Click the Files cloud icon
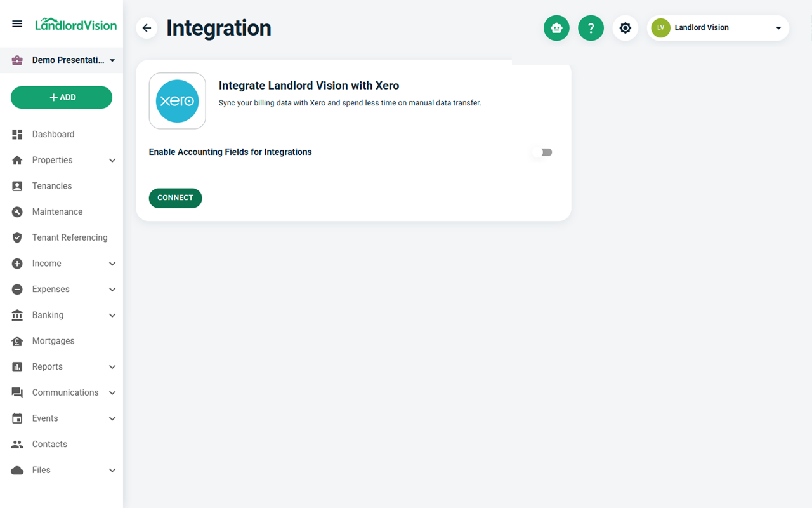The width and height of the screenshot is (812, 508). click(x=17, y=471)
